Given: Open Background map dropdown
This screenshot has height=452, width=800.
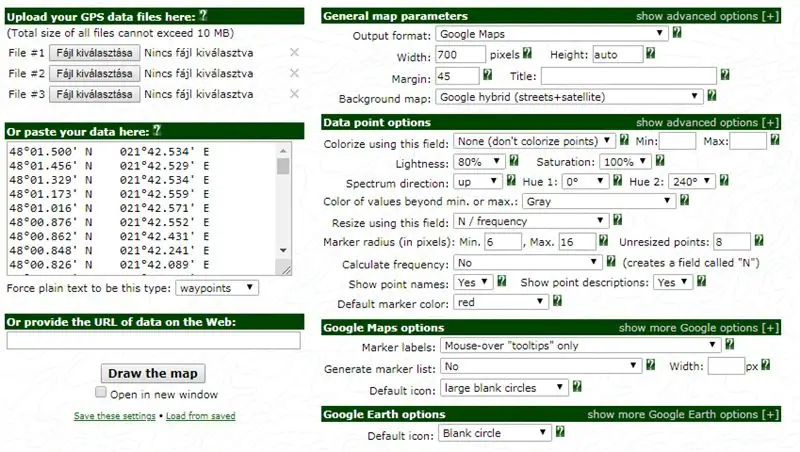Looking at the screenshot, I should point(569,96).
